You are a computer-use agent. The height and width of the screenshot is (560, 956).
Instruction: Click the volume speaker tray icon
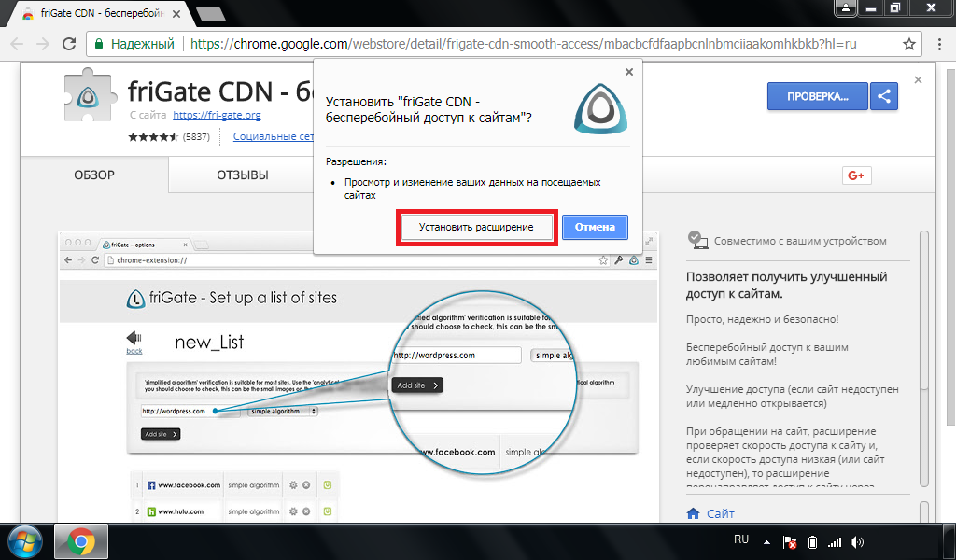pos(857,541)
